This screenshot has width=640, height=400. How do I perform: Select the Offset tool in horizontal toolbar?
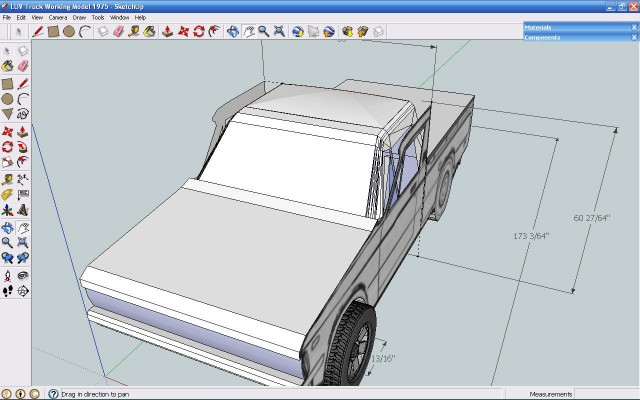(x=214, y=31)
